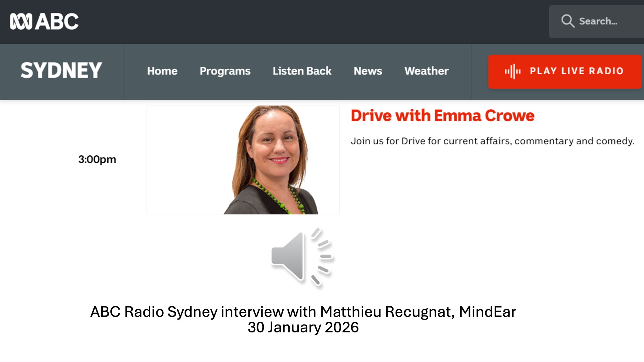Open the Drive with Emma Crowe headline link
The image size is (644, 362).
point(442,115)
